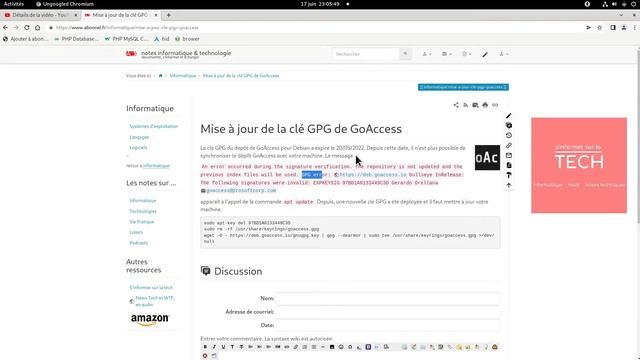Switch to the YouTube video details tab
Screen dimensions: 640x360
click(x=40, y=15)
